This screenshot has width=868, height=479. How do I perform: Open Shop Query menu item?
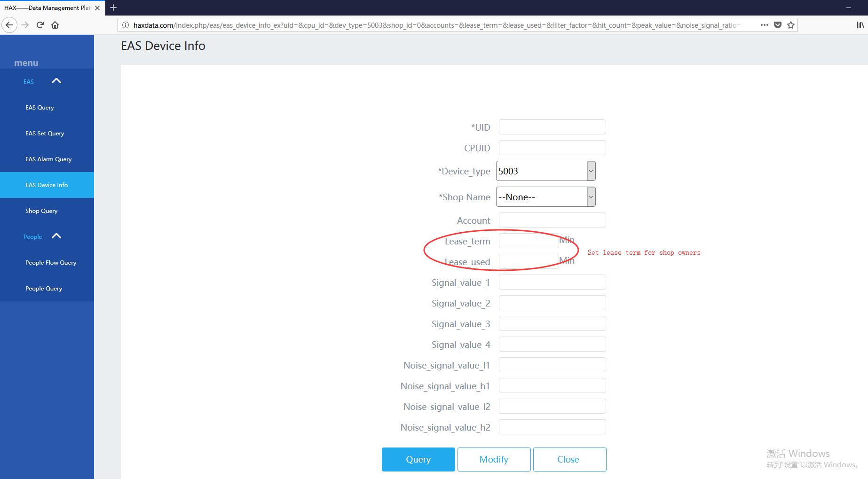click(47, 211)
